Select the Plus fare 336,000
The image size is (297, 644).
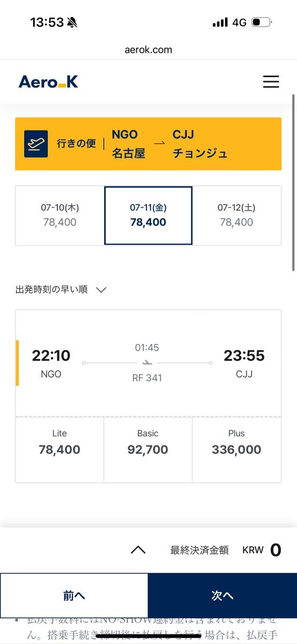236,450
